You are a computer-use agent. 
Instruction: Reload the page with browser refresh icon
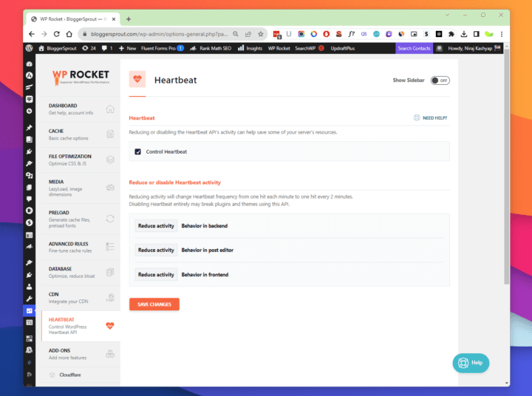pos(57,34)
